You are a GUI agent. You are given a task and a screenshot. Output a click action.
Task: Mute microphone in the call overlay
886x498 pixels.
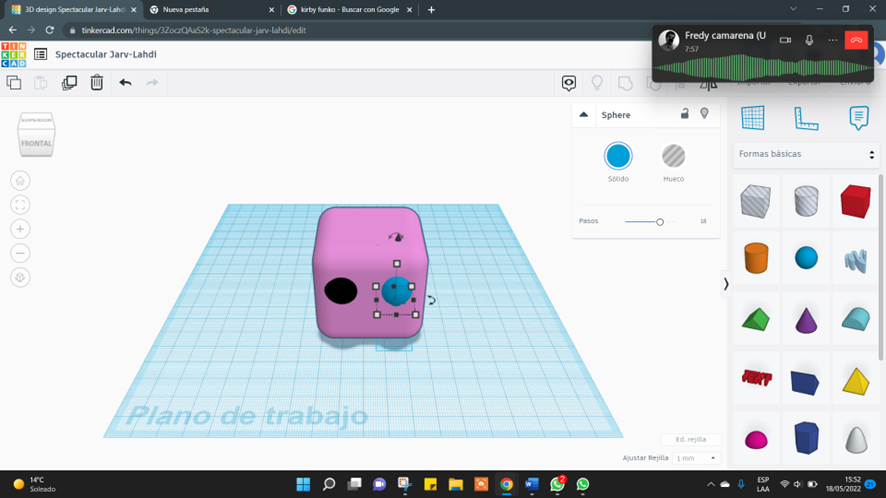809,40
